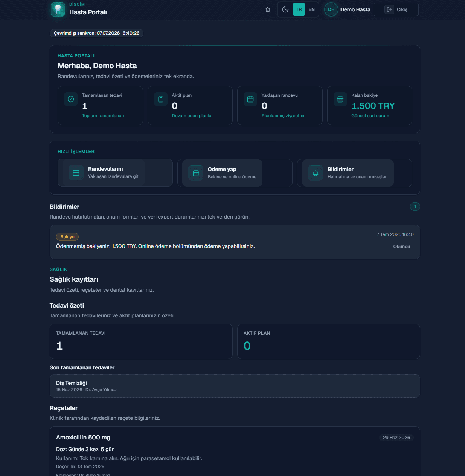The height and width of the screenshot is (476, 465).
Task: Toggle dark mode with the moon icon
Action: (x=285, y=9)
